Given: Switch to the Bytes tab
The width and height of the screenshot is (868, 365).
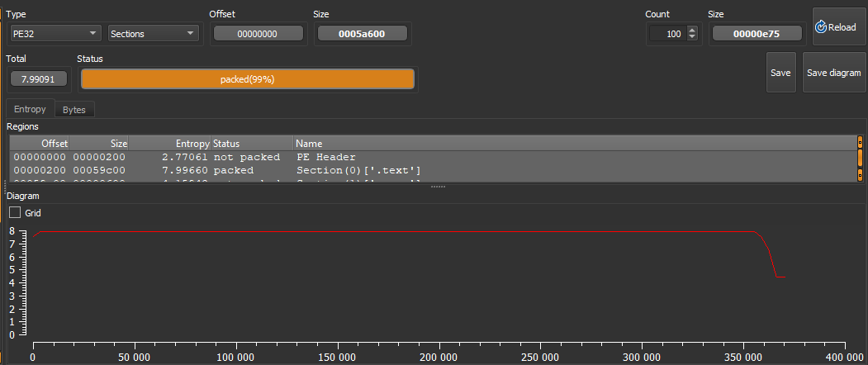Looking at the screenshot, I should (x=74, y=110).
